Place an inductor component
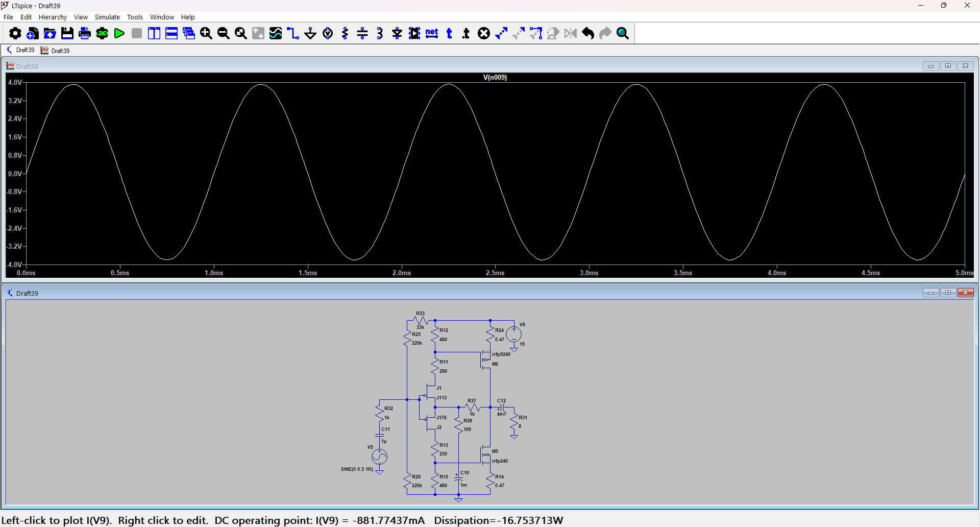980x527 pixels. (380, 34)
